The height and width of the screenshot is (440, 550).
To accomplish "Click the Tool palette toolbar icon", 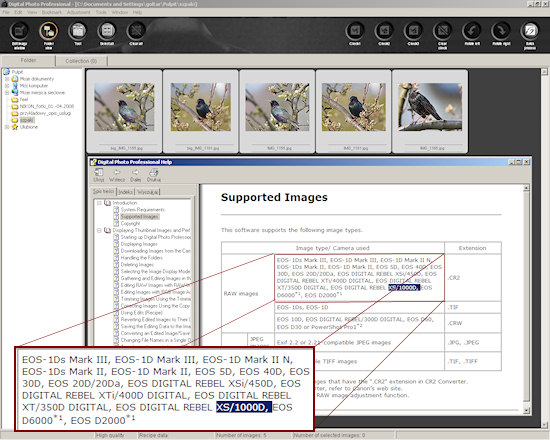I will tap(78, 32).
